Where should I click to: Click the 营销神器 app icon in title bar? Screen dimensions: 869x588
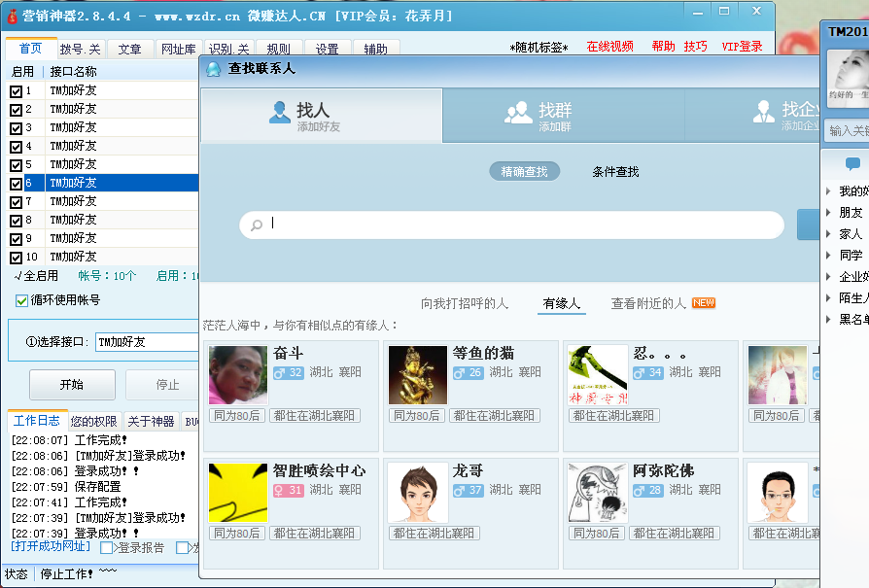(x=12, y=16)
